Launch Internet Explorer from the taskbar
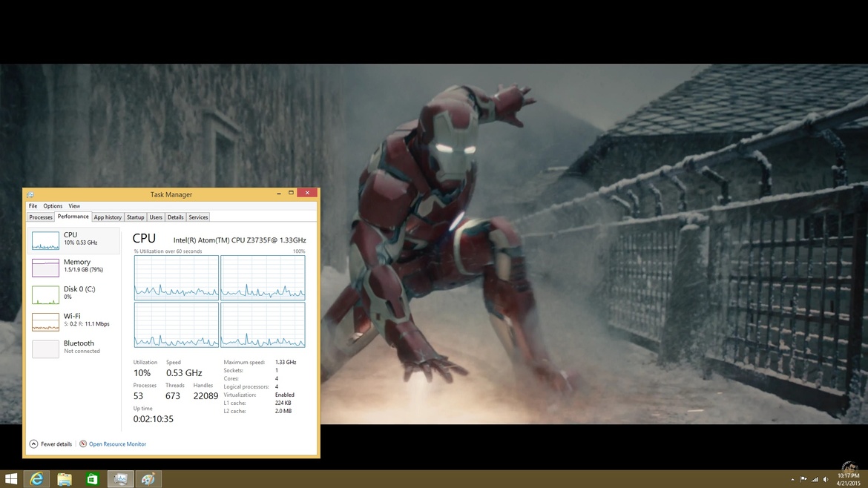Viewport: 868px width, 488px height. [36, 479]
